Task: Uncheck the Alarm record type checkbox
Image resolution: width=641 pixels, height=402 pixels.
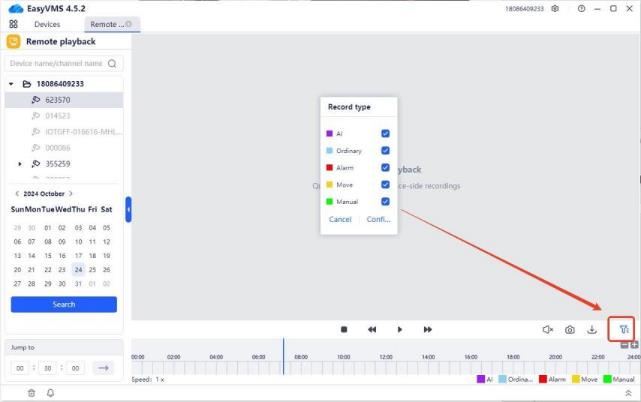Action: pyautogui.click(x=385, y=167)
